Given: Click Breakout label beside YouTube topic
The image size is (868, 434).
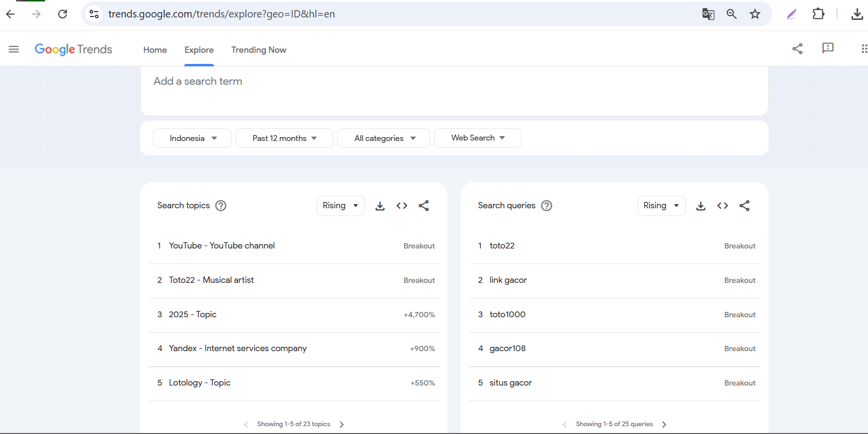Looking at the screenshot, I should [x=419, y=246].
